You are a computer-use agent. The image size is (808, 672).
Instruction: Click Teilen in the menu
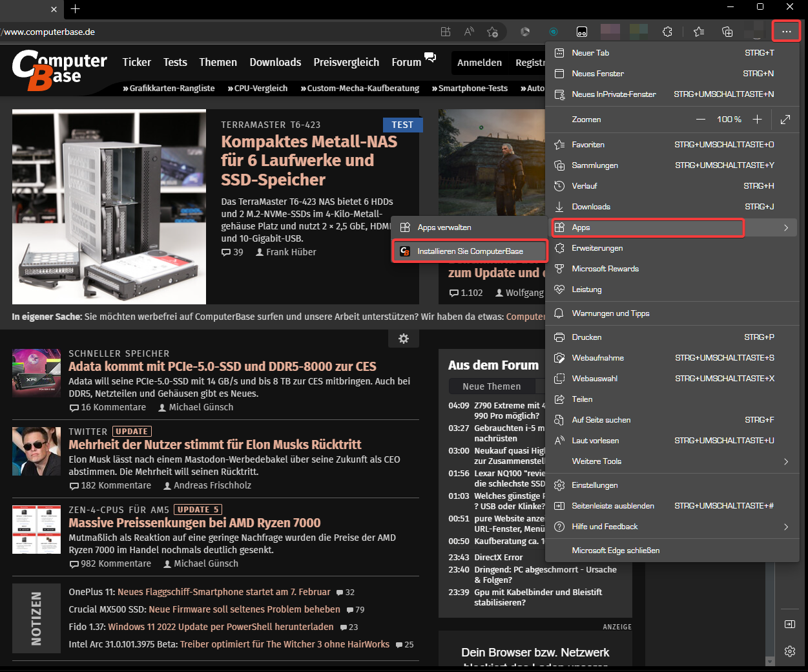click(672, 399)
